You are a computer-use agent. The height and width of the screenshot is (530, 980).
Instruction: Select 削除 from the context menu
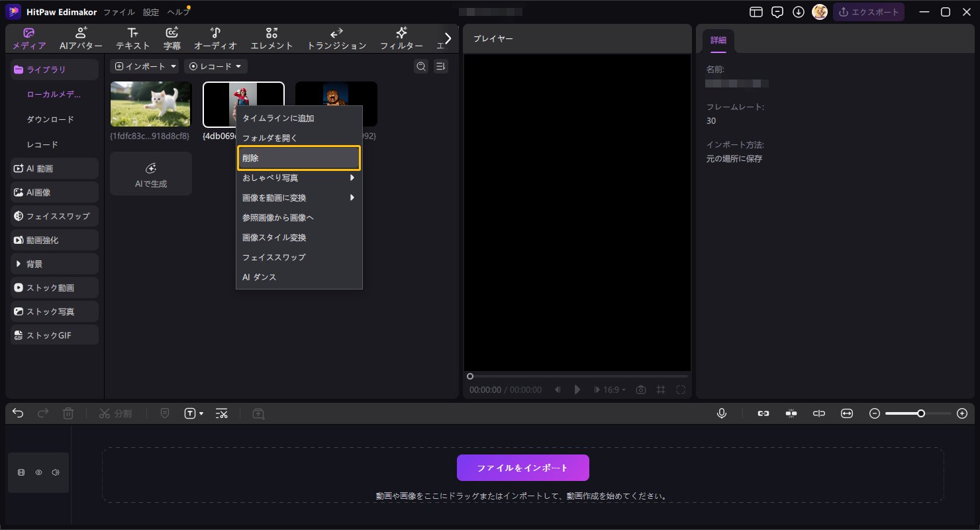click(298, 158)
